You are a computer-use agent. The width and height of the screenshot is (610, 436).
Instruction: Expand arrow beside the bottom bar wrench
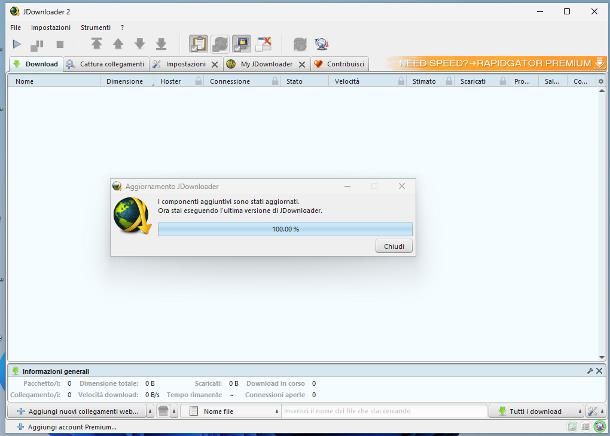click(x=602, y=411)
